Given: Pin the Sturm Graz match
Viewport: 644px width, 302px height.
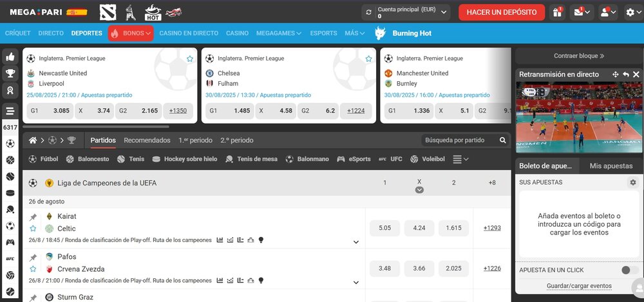Looking at the screenshot, I should click(33, 297).
